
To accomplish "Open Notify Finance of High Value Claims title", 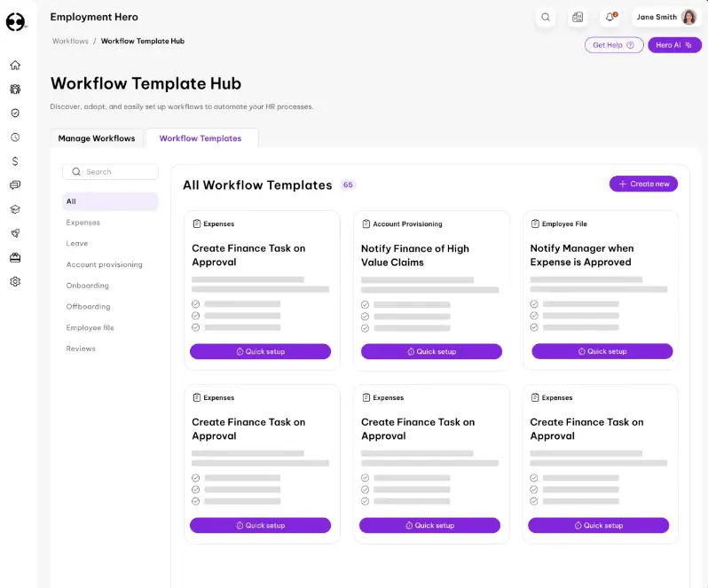I will click(x=415, y=255).
